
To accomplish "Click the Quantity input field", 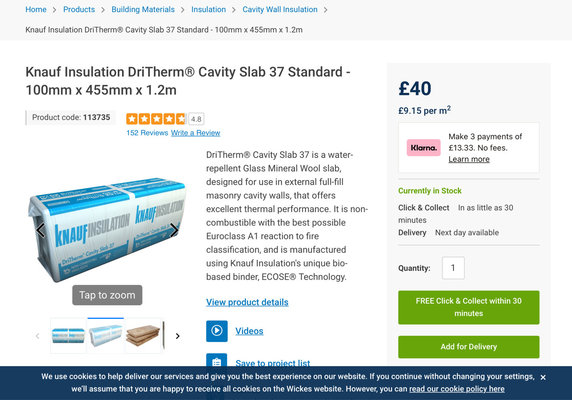I will 453,268.
